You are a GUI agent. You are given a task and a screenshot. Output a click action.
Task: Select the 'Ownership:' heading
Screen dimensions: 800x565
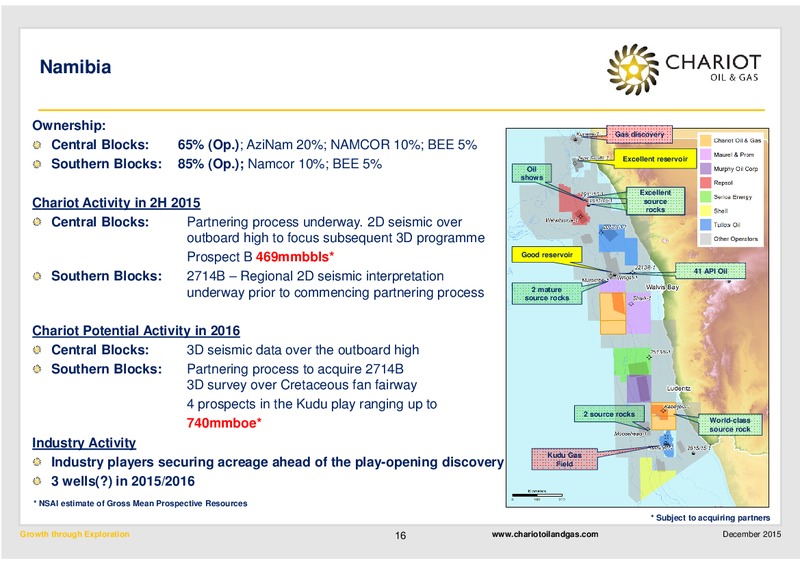[69, 126]
